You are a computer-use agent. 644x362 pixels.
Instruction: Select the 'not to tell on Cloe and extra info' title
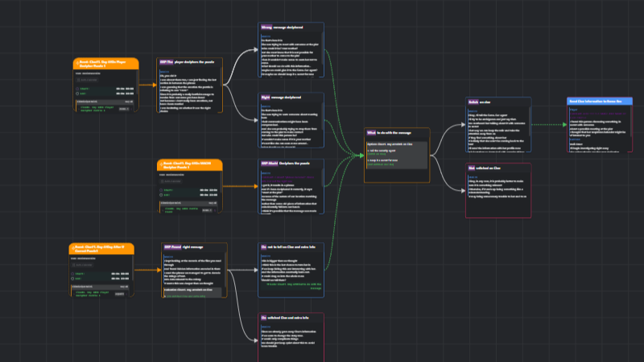291,247
